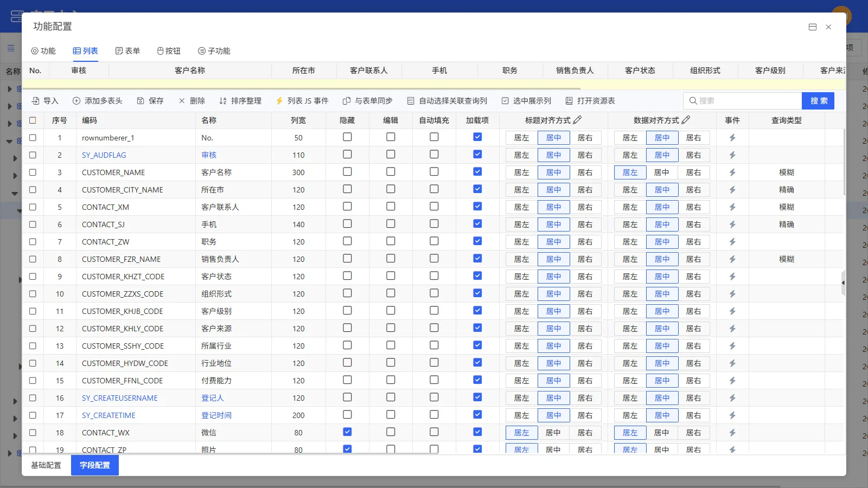The image size is (868, 488).
Task: Click the lightning event icon for rownumberer_1 row
Action: [x=732, y=138]
